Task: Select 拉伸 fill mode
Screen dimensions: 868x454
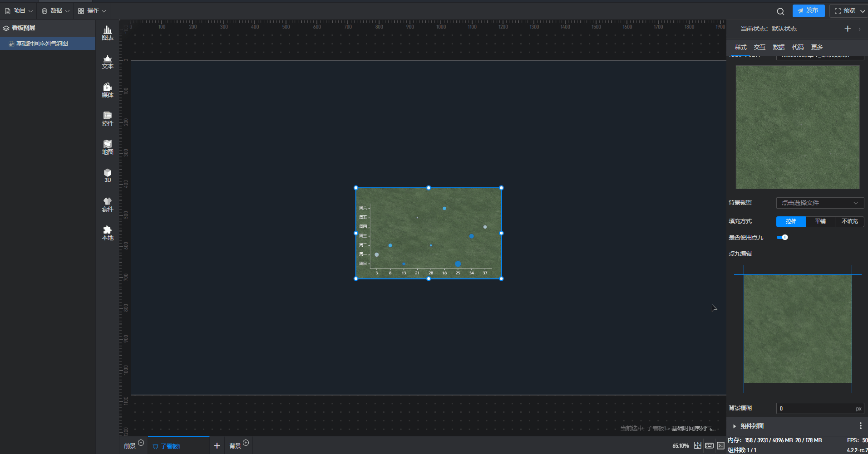Action: point(791,221)
